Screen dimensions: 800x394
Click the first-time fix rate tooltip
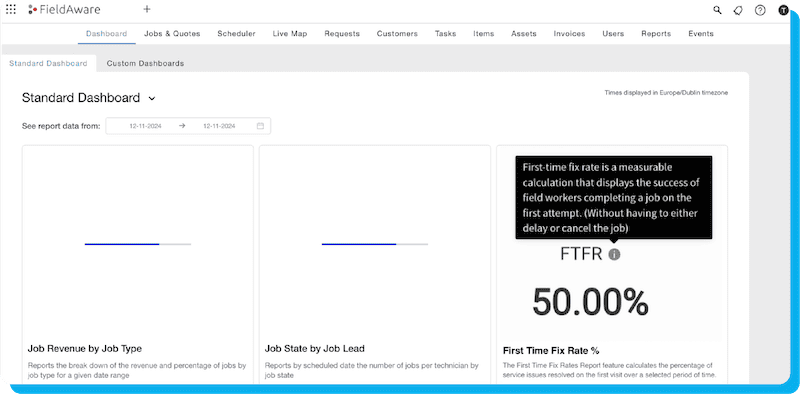[614, 198]
